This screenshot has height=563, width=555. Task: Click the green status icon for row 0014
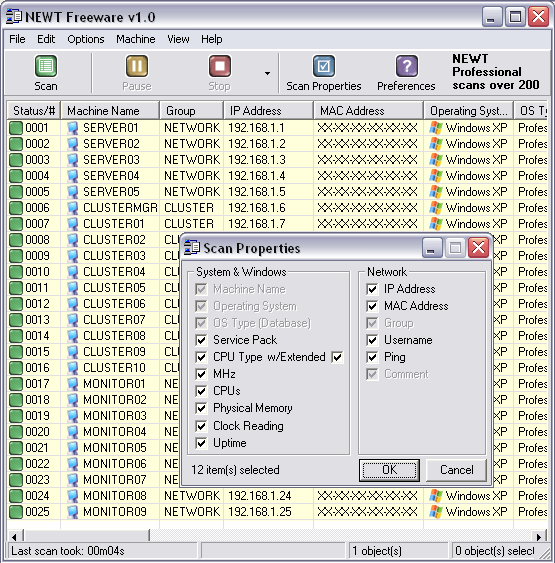pyautogui.click(x=16, y=336)
